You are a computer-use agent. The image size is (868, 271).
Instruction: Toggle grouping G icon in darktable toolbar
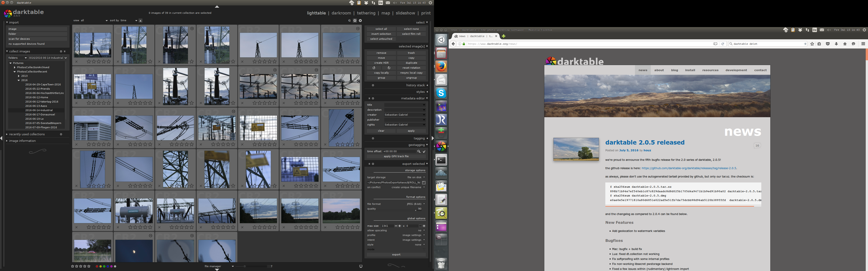[349, 21]
